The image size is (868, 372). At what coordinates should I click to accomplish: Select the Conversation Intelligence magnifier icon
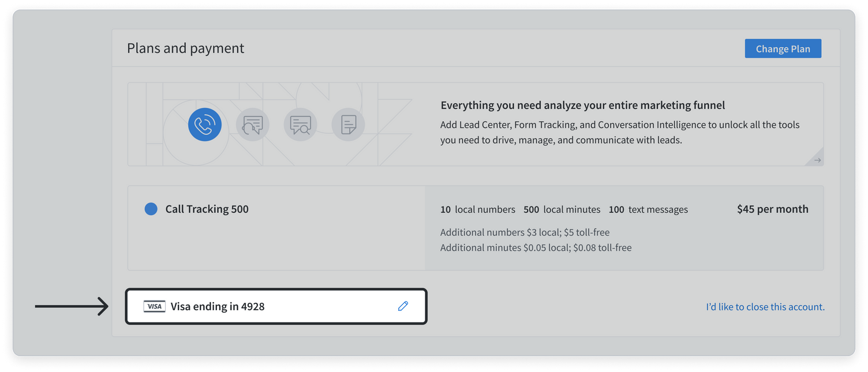(300, 125)
